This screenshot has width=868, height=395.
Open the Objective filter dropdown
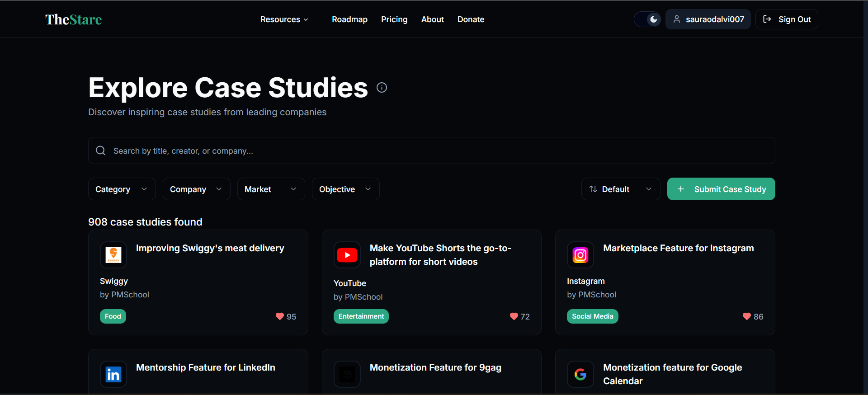(346, 189)
